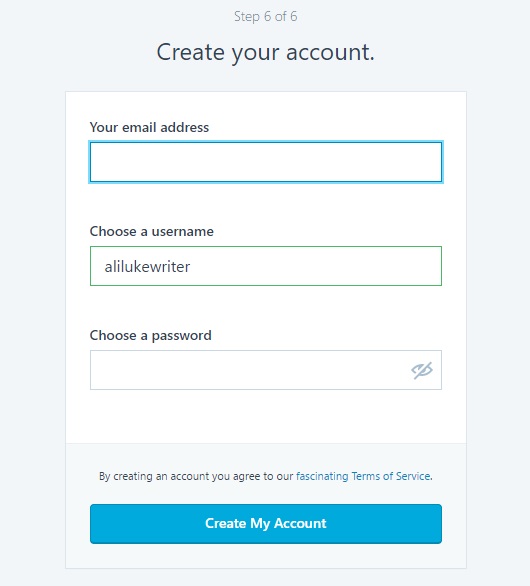
Task: Click the 'Step 6 of 6' progress text
Action: [x=266, y=16]
